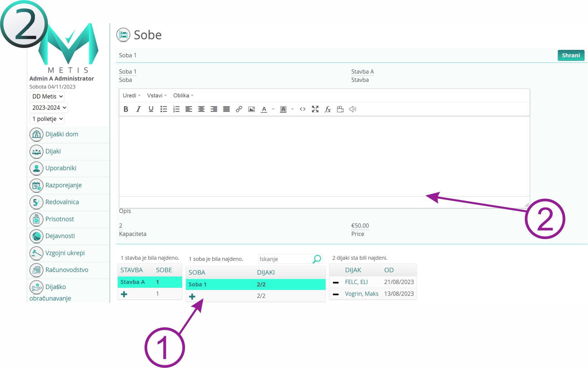Open text color picker dropdown arrow
588x368 pixels.
tap(273, 109)
